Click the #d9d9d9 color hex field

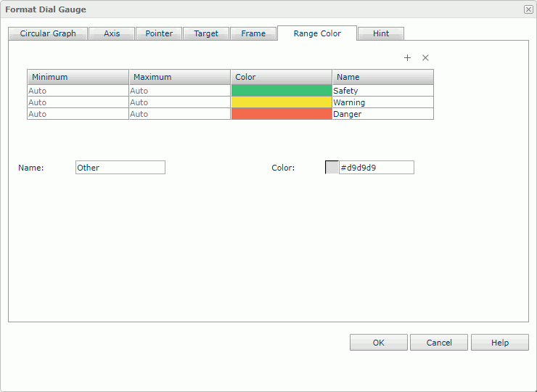[x=376, y=168]
